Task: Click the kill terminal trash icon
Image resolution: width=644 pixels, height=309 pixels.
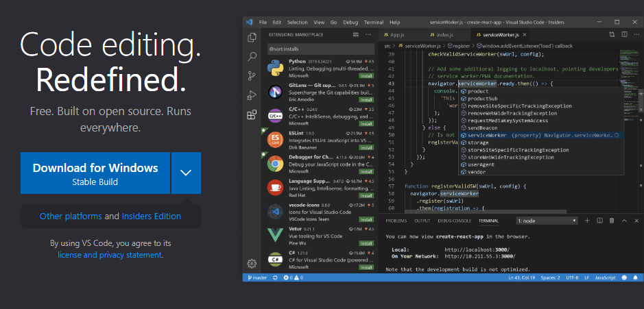Action: pos(612,221)
